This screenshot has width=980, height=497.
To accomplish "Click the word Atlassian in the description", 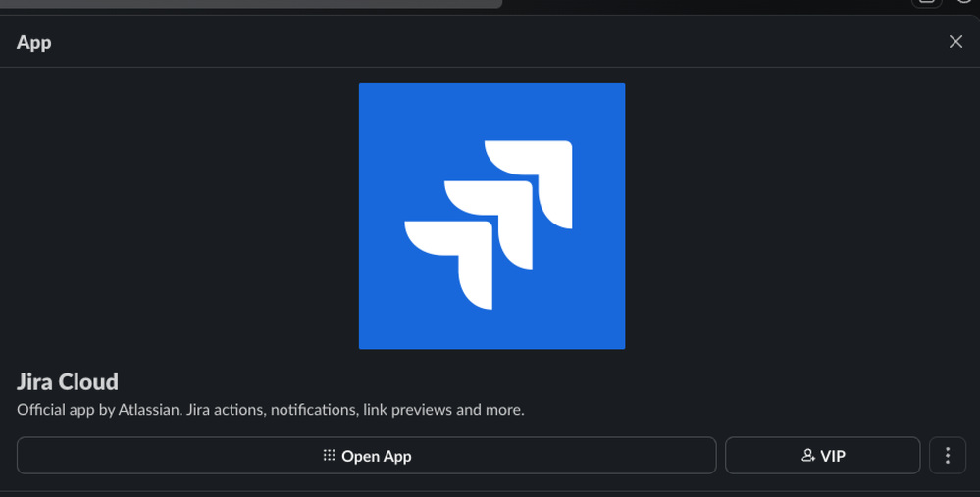I will click(150, 410).
